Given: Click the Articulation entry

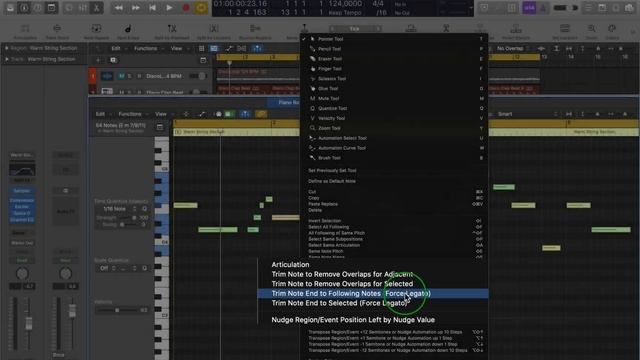Looking at the screenshot, I should [373, 264].
